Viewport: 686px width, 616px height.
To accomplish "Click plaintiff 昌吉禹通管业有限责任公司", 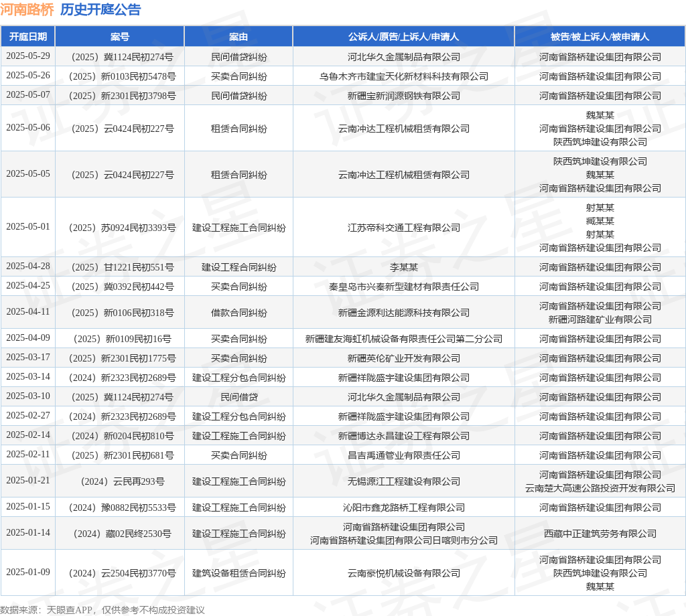I will pyautogui.click(x=404, y=455).
